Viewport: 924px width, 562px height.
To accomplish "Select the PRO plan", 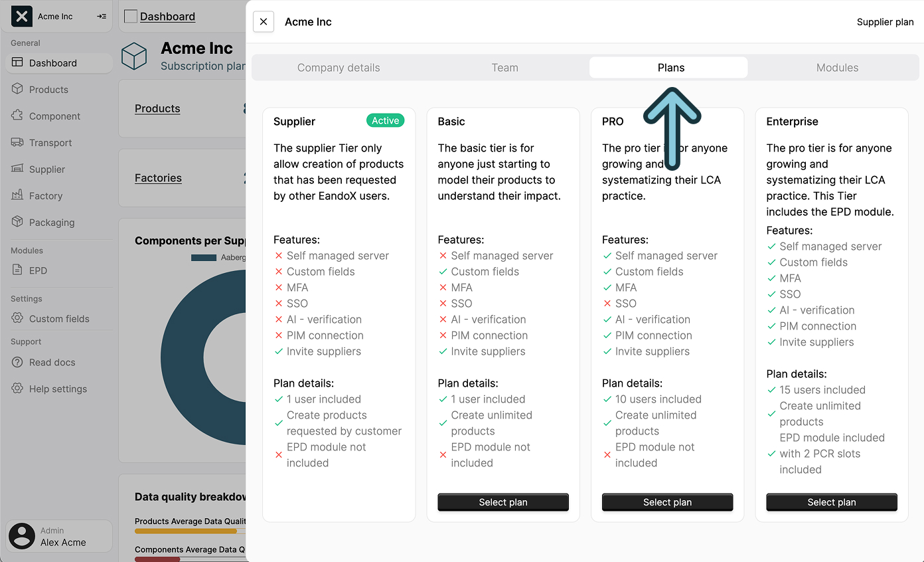I will (667, 502).
